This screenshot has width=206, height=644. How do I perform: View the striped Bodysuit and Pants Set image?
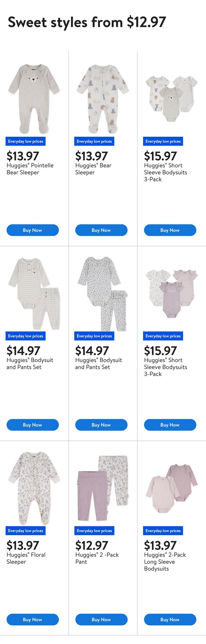tap(34, 294)
